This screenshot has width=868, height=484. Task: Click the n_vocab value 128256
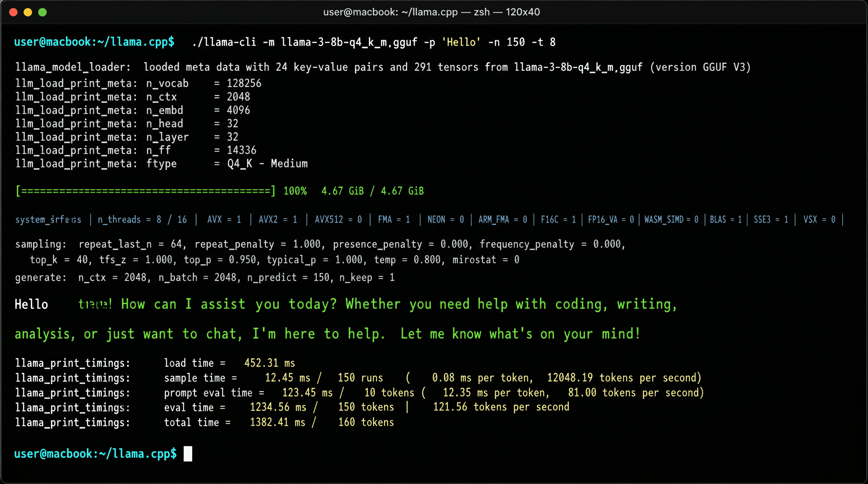244,83
